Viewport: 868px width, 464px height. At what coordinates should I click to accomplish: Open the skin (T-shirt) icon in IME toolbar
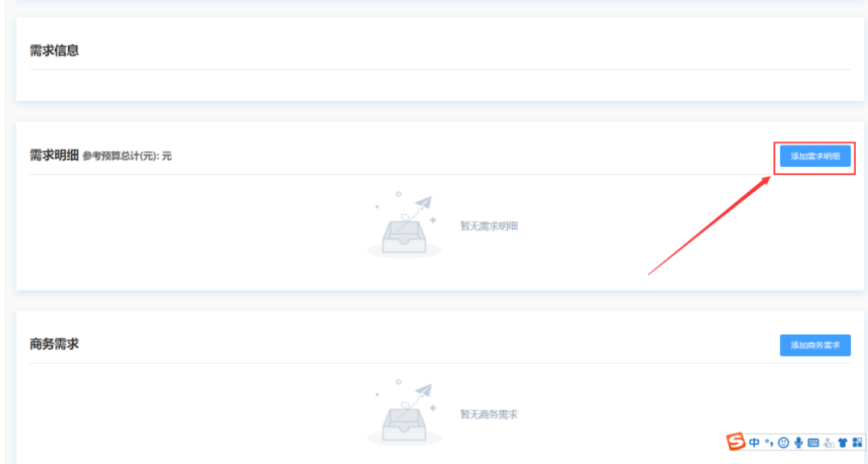coord(842,442)
